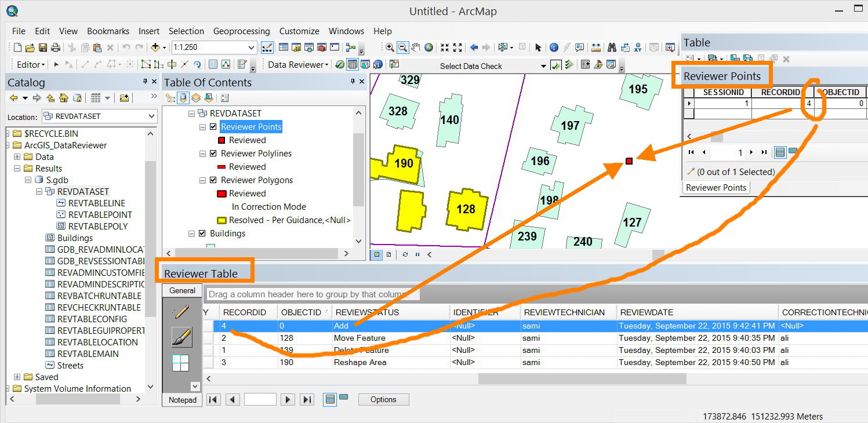
Task: Click the REVIEWTECHNICIAN column header
Action: coord(568,312)
